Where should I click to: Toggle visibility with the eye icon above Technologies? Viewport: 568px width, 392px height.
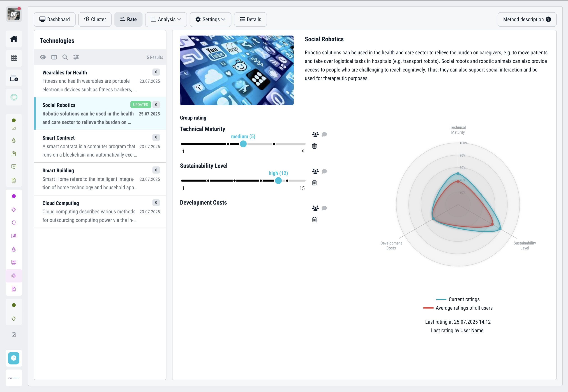click(x=43, y=57)
